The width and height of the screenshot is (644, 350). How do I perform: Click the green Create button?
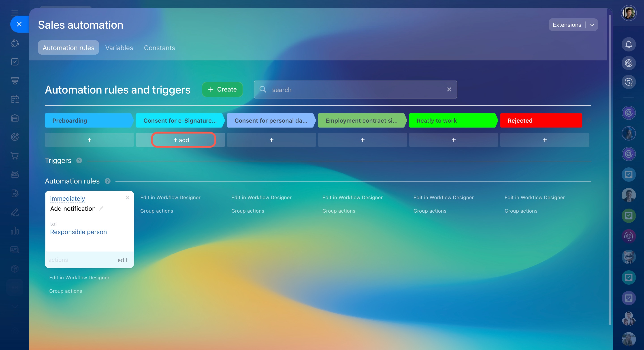click(x=222, y=90)
